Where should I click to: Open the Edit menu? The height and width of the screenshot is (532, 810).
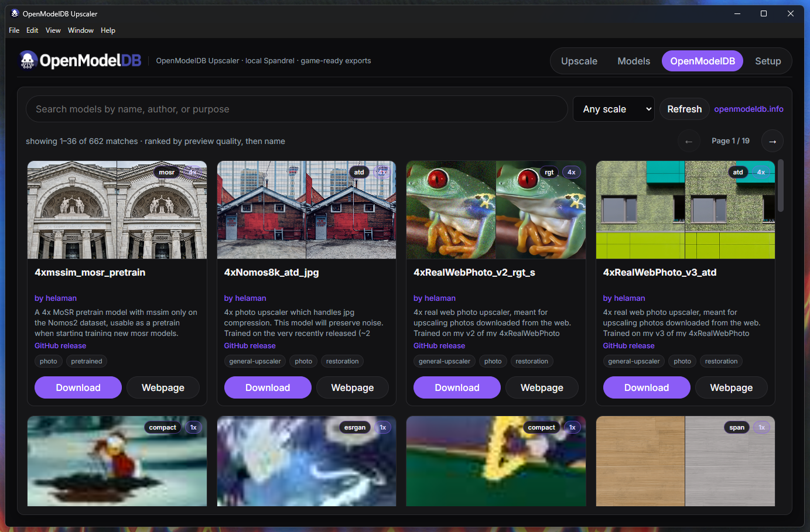coord(32,30)
